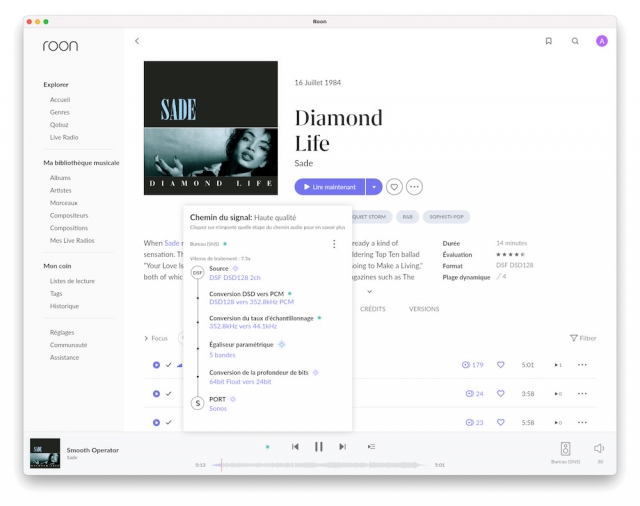
Task: Expand the album description chevron
Action: [369, 291]
